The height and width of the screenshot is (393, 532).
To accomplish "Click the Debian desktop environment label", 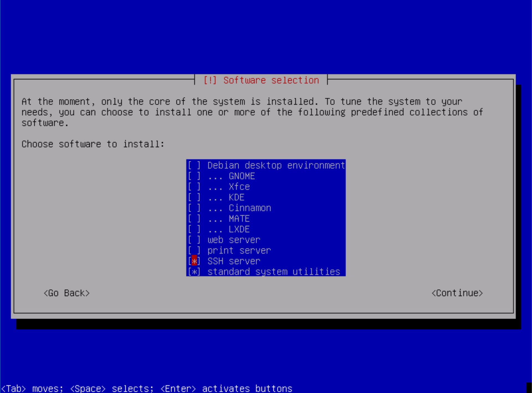I will pyautogui.click(x=276, y=165).
